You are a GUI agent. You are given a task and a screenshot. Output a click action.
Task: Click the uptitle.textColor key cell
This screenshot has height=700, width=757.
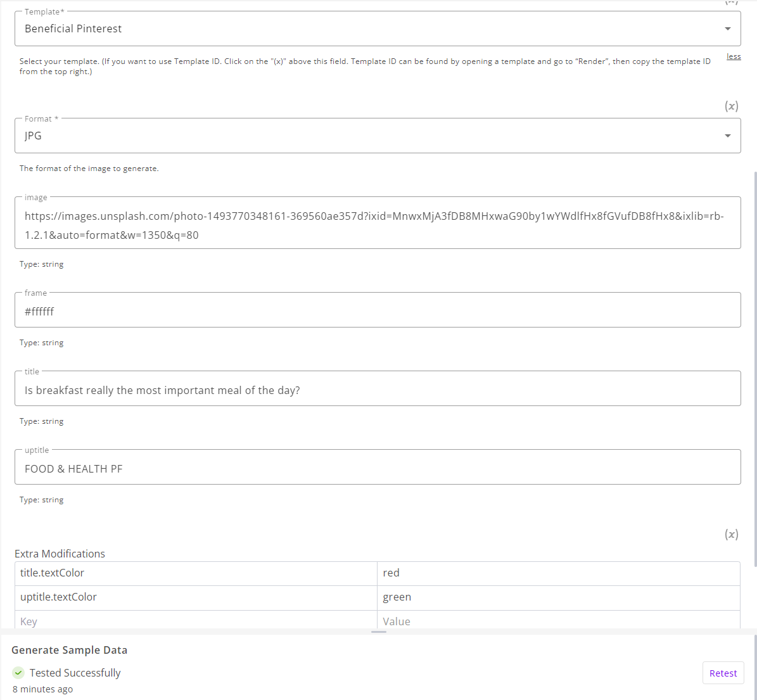[195, 597]
